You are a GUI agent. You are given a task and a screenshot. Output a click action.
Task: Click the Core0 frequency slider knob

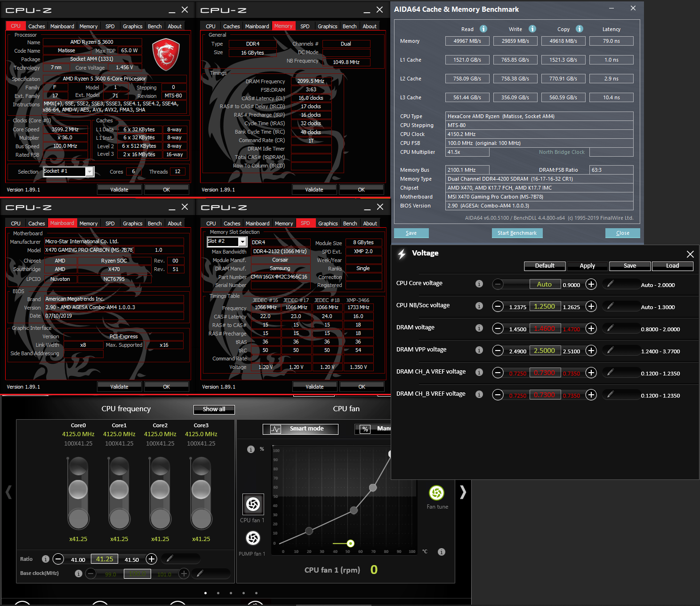78,489
